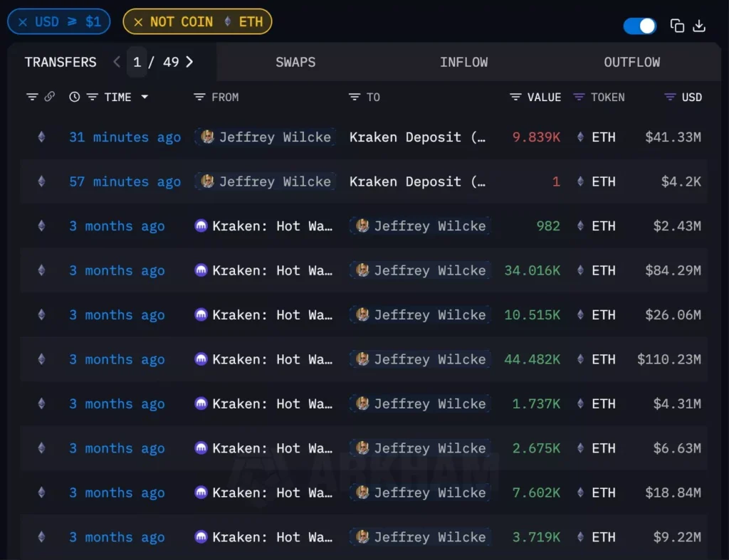The width and height of the screenshot is (729, 560).
Task: Select the TRANSFERS tab
Action: (61, 62)
